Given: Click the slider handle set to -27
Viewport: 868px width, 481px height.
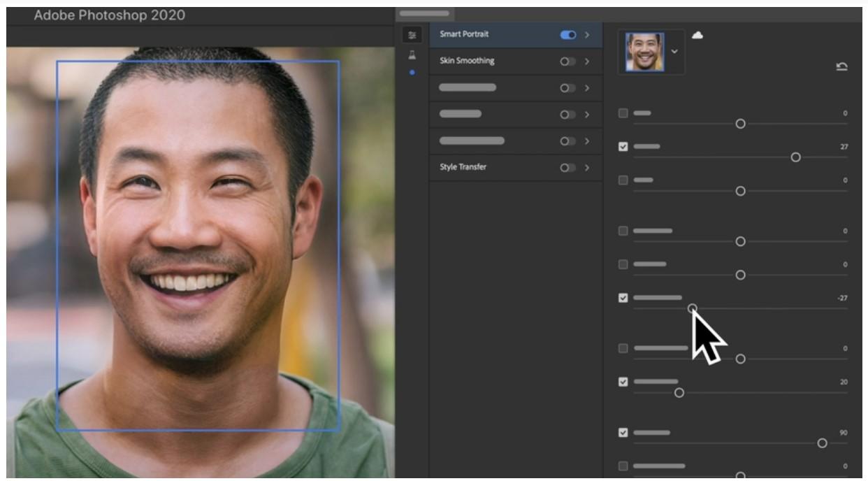Looking at the screenshot, I should [x=692, y=308].
